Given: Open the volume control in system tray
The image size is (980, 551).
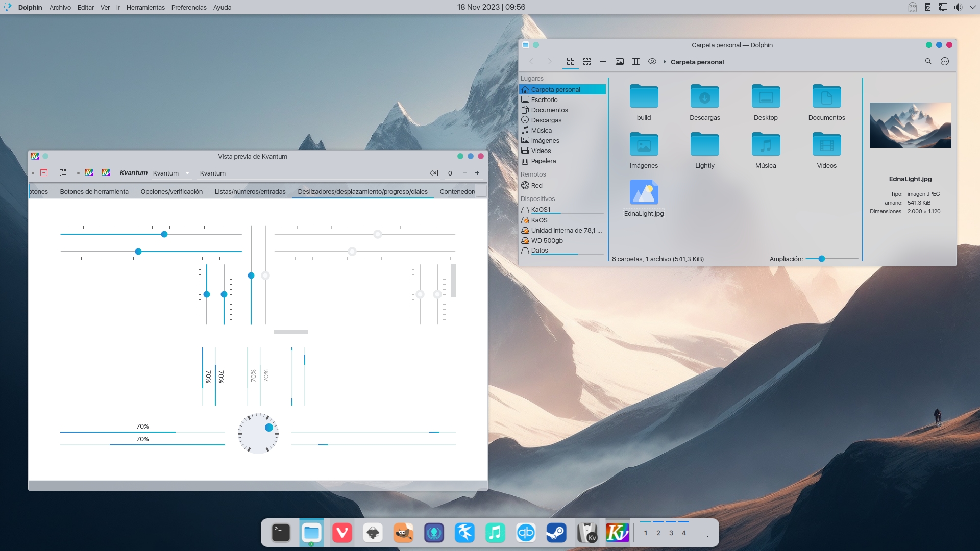Looking at the screenshot, I should tap(958, 7).
